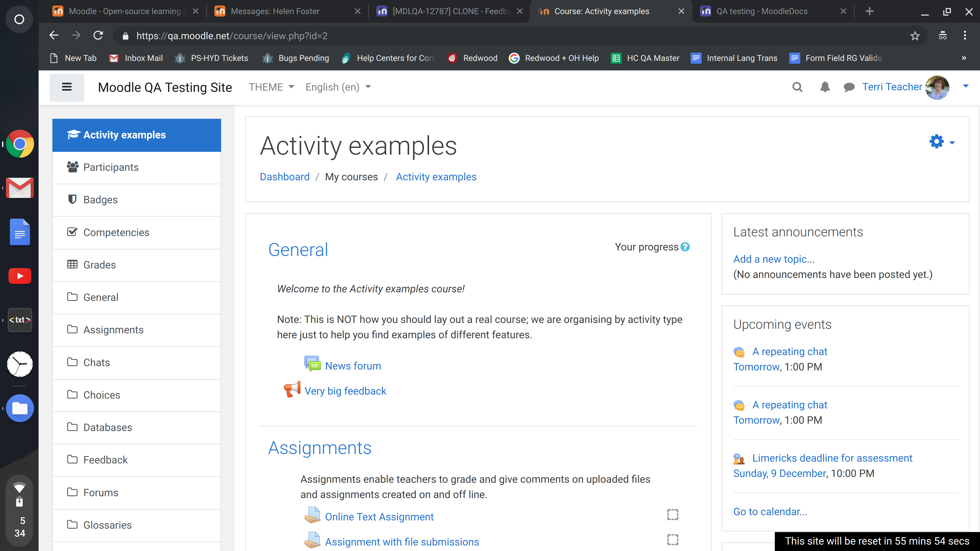Select Activity examples header in side navigation
The width and height of the screenshot is (980, 551).
(x=137, y=135)
